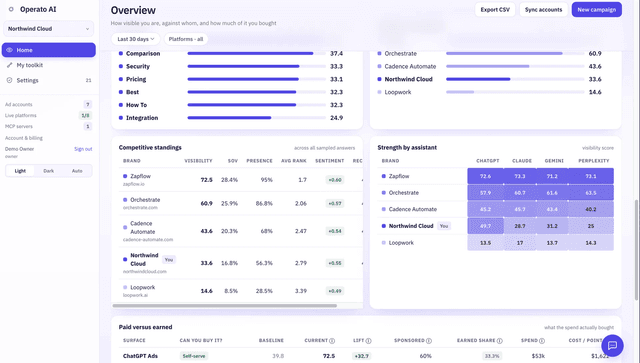The image size is (640, 363).
Task: Click Sync accounts button
Action: click(543, 9)
